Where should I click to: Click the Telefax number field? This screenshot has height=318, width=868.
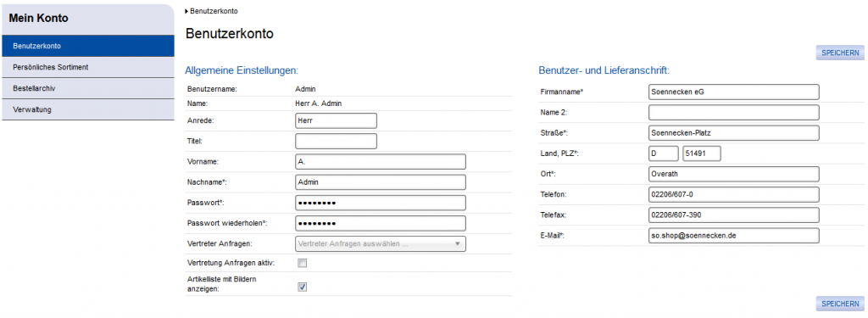(733, 215)
